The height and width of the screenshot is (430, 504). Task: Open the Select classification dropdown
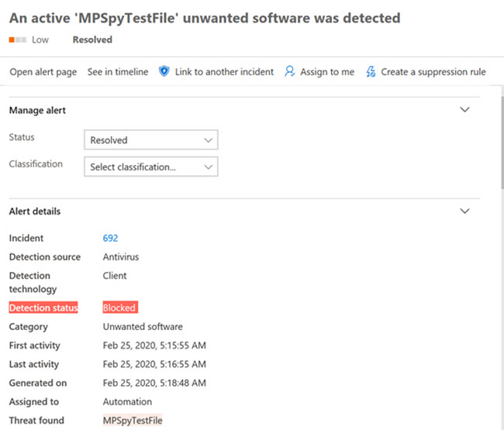(x=150, y=167)
